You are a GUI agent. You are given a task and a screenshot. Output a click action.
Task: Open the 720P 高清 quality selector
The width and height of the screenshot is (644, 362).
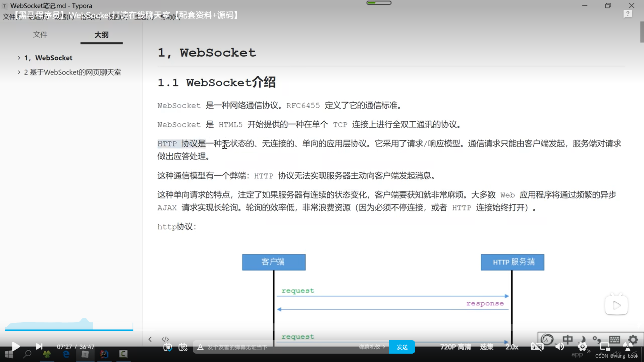coord(455,347)
